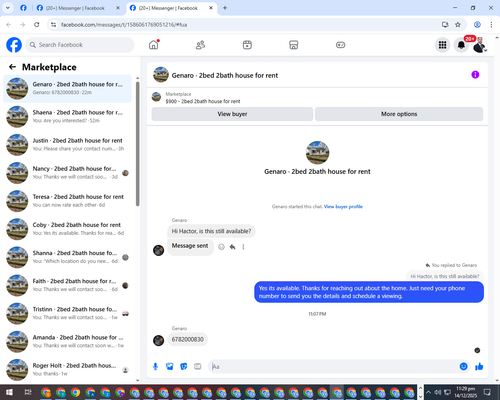Image resolution: width=500 pixels, height=400 pixels.
Task: Open Shaena conversation in list
Action: pyautogui.click(x=67, y=117)
